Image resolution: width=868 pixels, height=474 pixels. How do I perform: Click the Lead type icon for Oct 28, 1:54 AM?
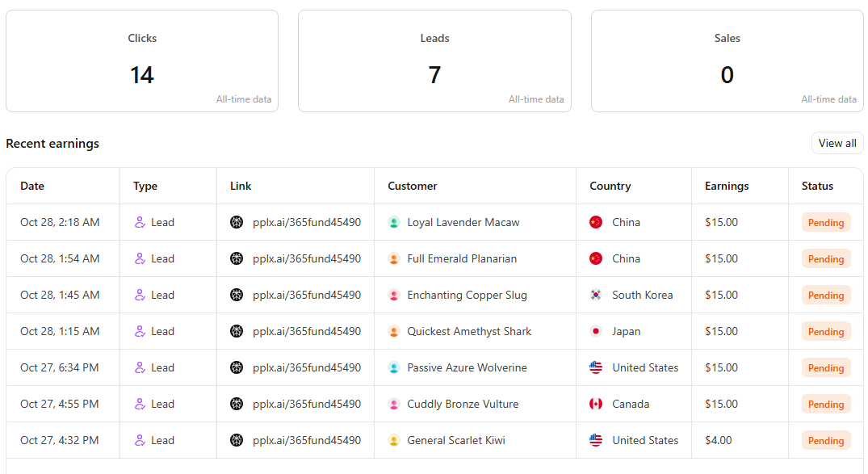(x=140, y=258)
